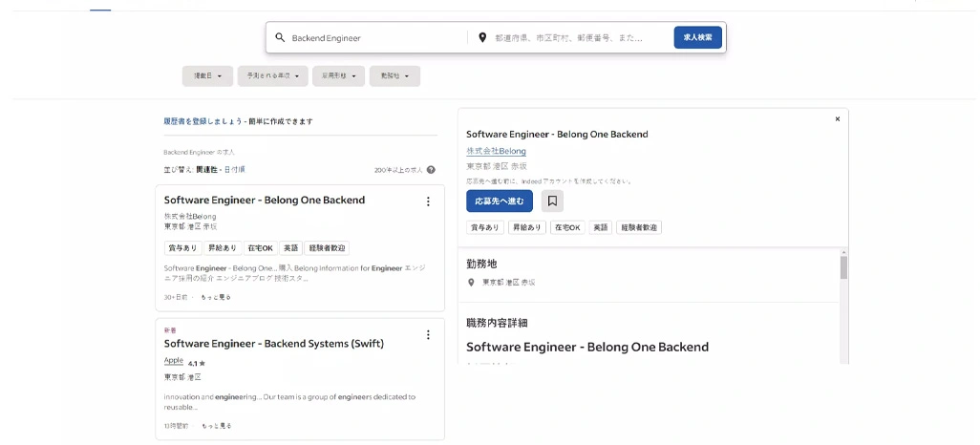The width and height of the screenshot is (980, 445).
Task: Click the Backend Engineer keyword input field
Action: tap(375, 37)
